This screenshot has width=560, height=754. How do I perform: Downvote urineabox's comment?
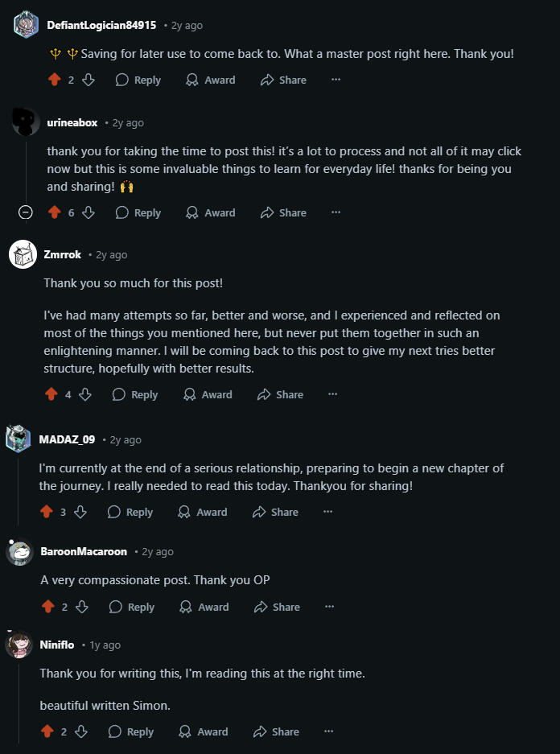pyautogui.click(x=89, y=212)
